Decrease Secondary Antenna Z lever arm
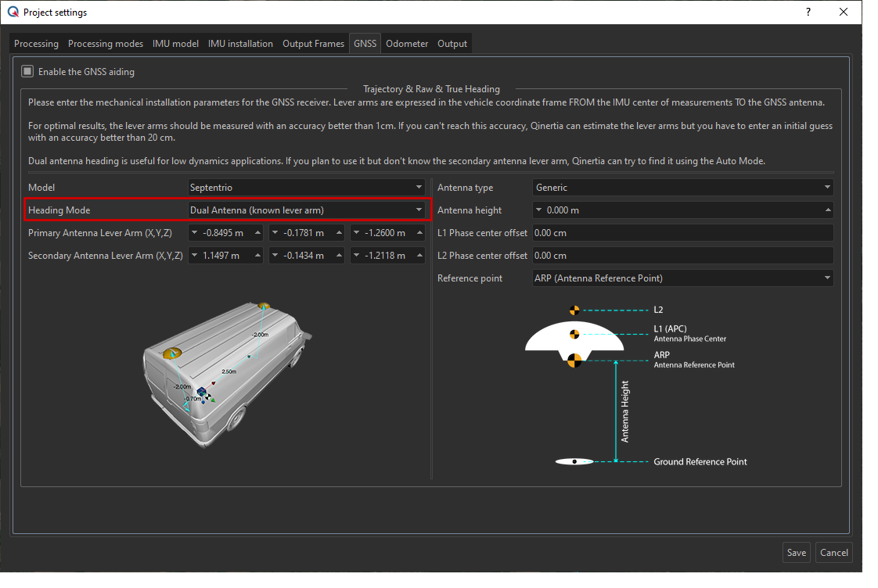The width and height of the screenshot is (878, 588). click(x=356, y=256)
